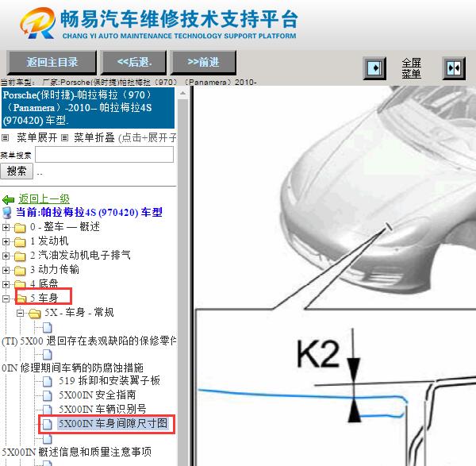
Task: Select the 菜单折叠 text link
Action: click(94, 137)
